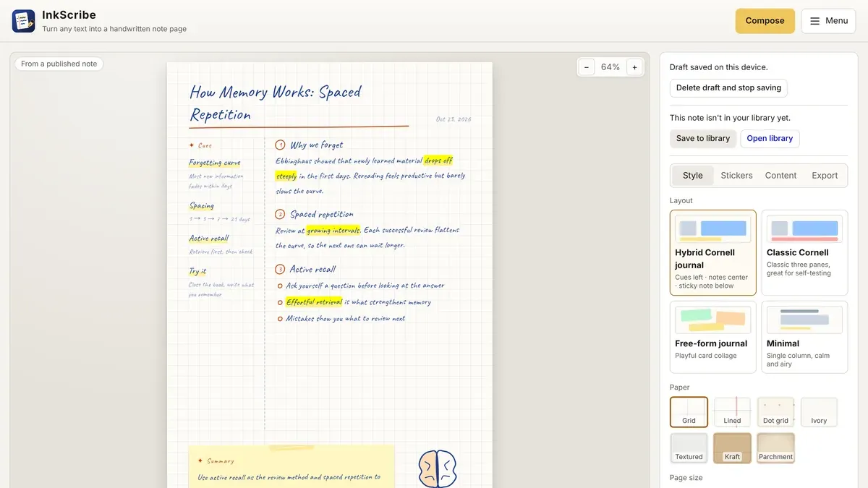The width and height of the screenshot is (868, 488).
Task: Open library link button
Action: click(x=770, y=139)
